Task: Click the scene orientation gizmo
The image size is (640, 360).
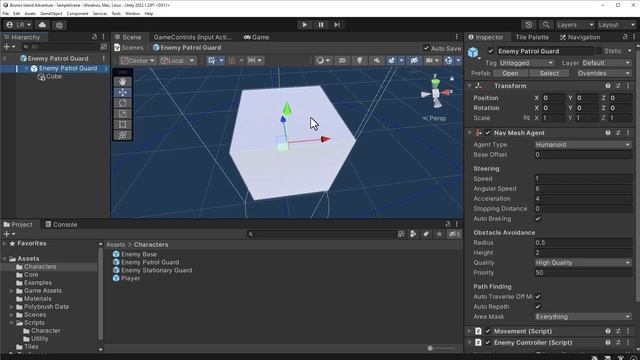Action: coord(436,93)
